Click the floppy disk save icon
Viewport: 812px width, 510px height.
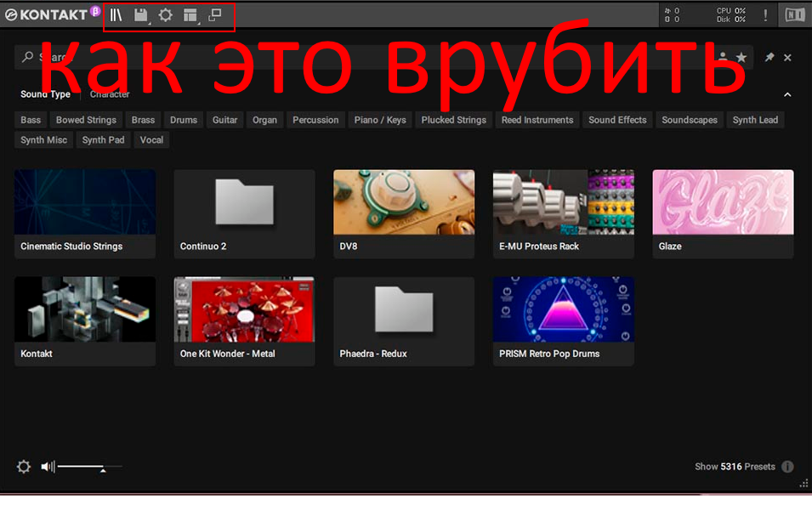tap(141, 14)
